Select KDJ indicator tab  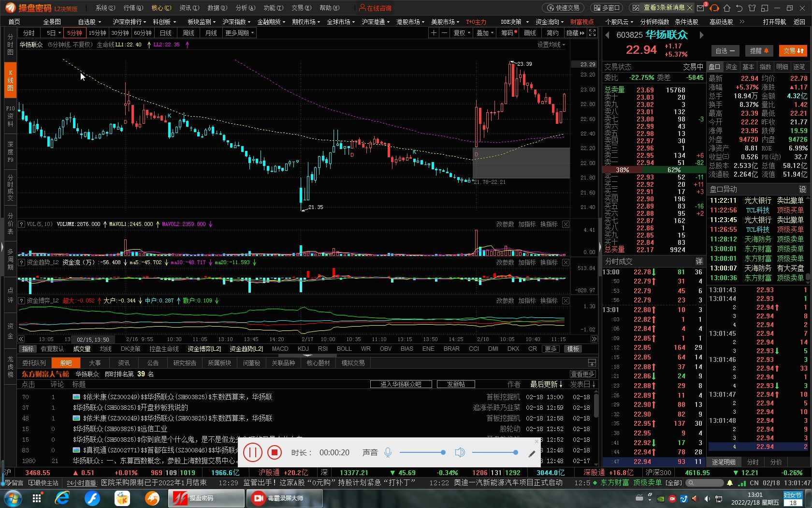(303, 349)
